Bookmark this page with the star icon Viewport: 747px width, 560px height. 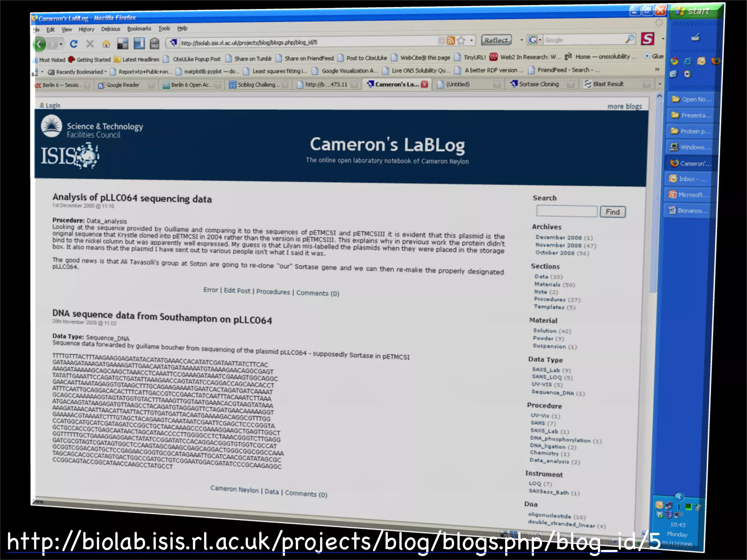[x=461, y=40]
